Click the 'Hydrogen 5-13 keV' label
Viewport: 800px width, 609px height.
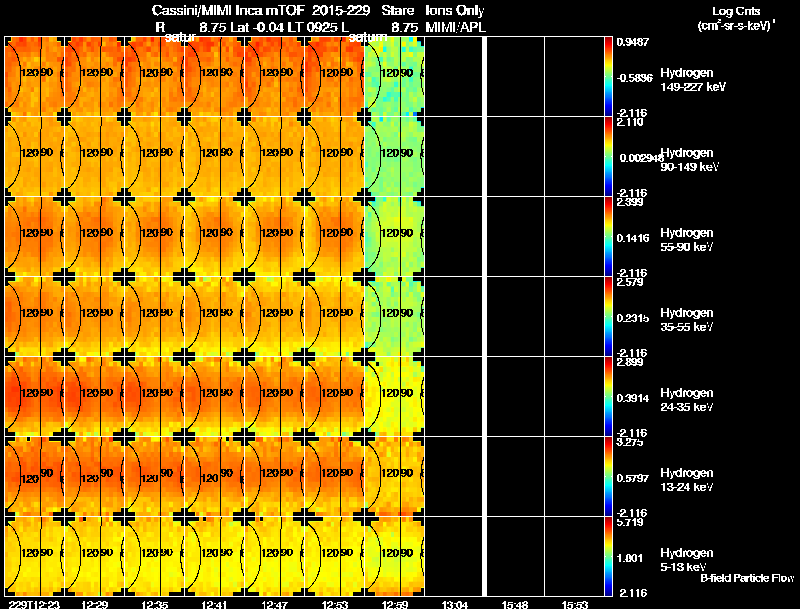point(687,560)
